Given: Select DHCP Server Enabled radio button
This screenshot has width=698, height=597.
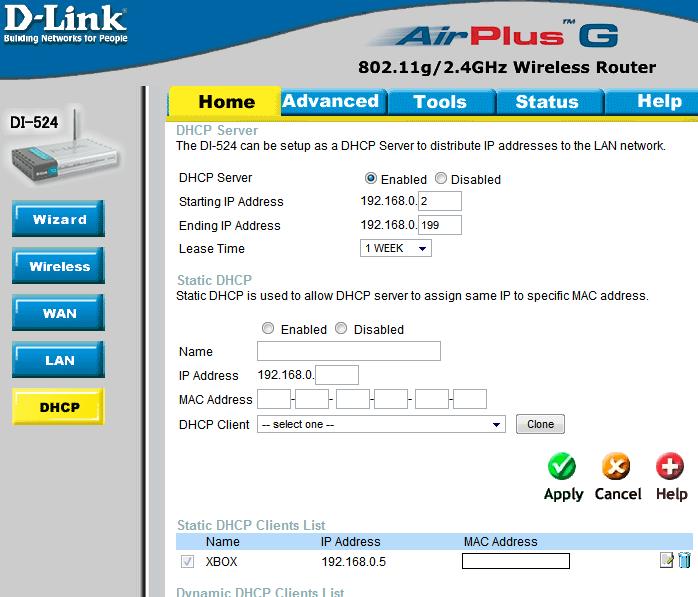Looking at the screenshot, I should (x=371, y=179).
